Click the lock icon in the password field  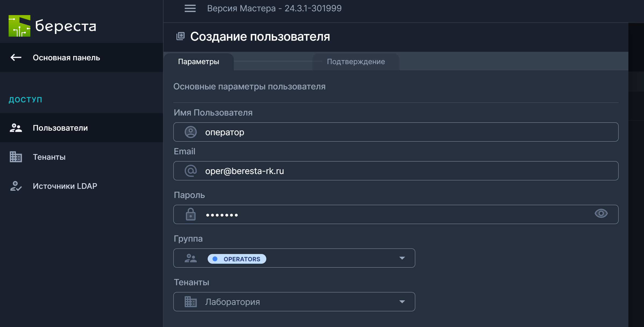190,214
